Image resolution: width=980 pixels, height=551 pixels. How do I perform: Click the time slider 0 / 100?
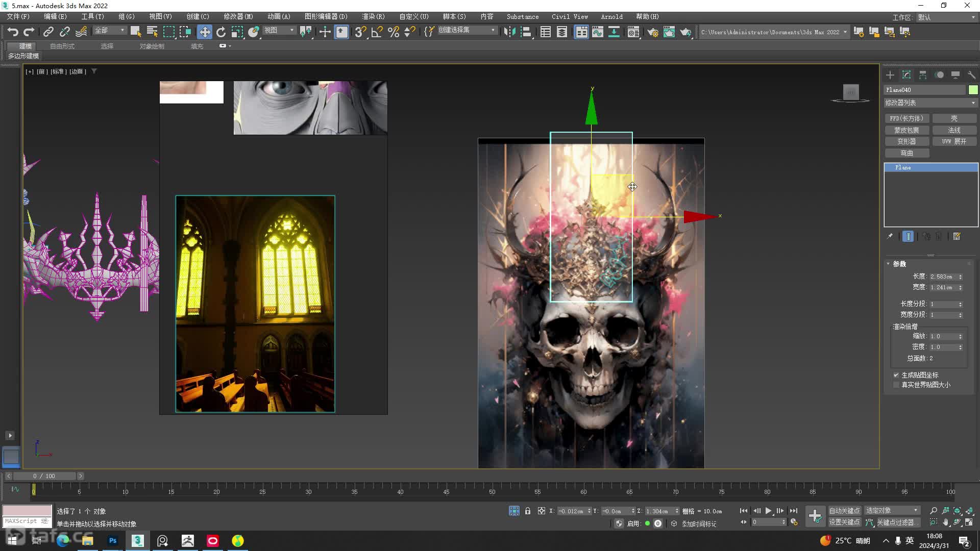44,476
